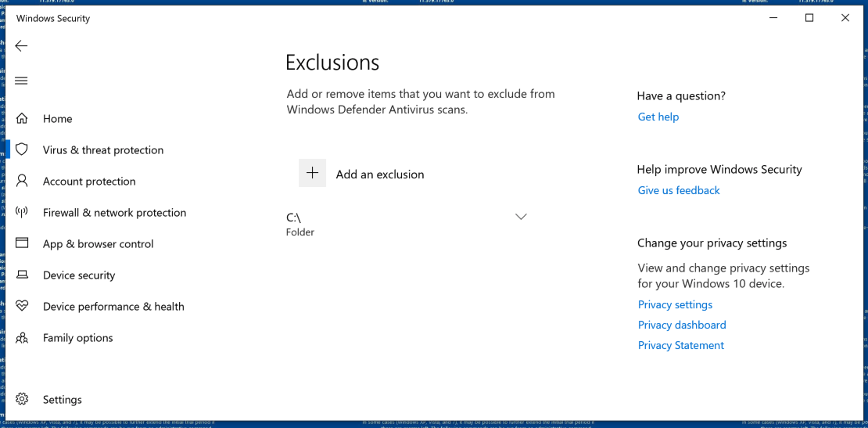The width and height of the screenshot is (868, 428).
Task: Click the App & browser control window icon
Action: [x=22, y=243]
